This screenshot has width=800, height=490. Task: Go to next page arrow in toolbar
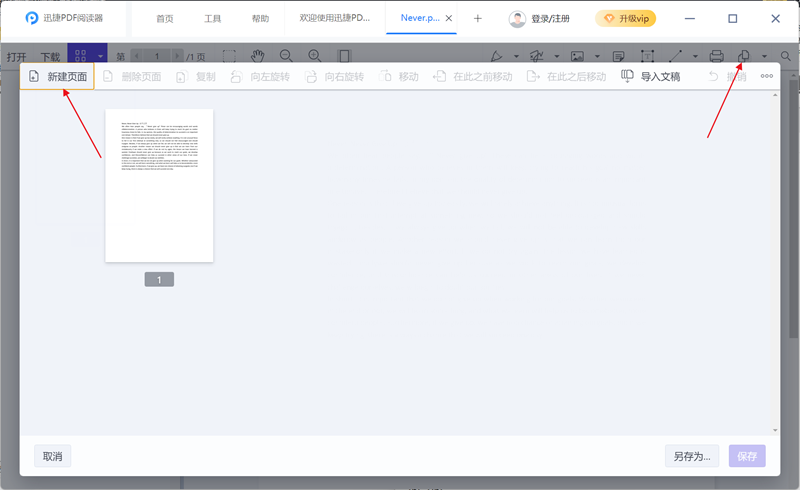177,56
